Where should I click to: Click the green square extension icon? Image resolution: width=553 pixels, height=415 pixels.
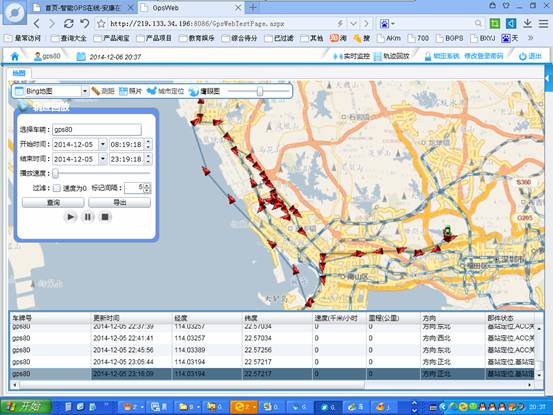pyautogui.click(x=495, y=23)
